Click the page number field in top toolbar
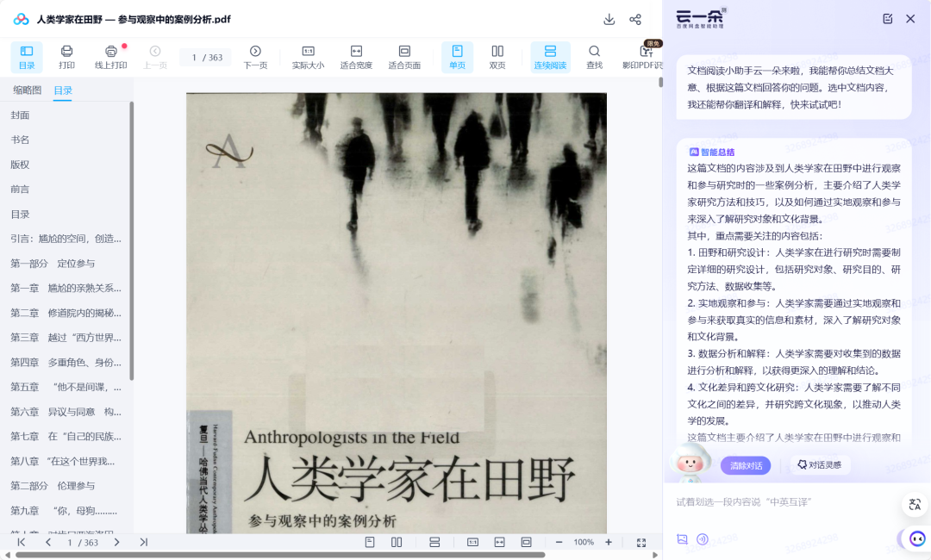Viewport: 931px width, 560px height. [x=205, y=57]
